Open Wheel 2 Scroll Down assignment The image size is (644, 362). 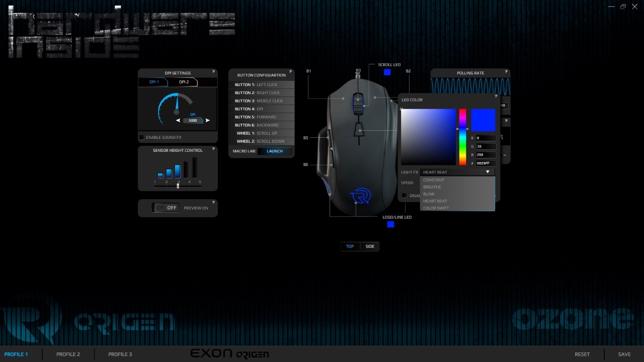pyautogui.click(x=262, y=141)
